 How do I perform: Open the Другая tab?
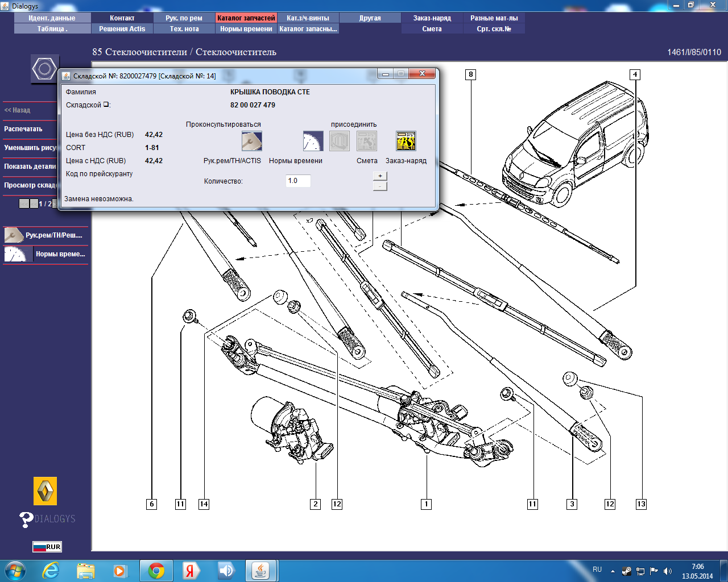(370, 18)
